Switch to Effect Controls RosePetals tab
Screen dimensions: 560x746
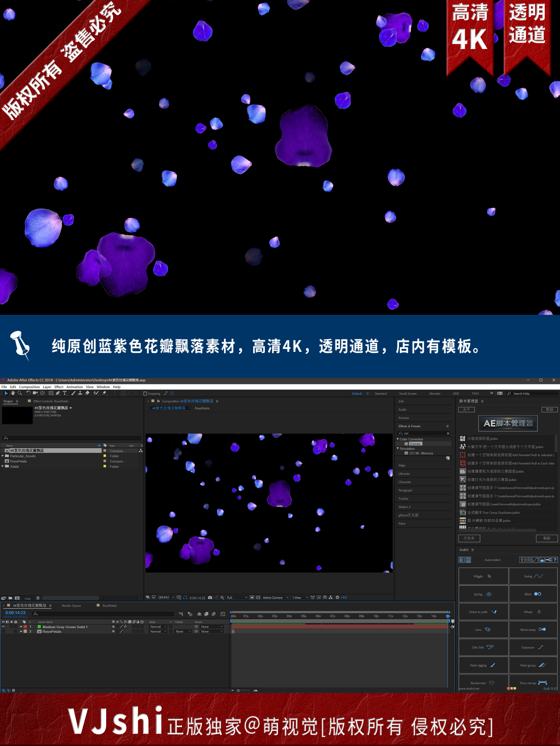pos(51,401)
